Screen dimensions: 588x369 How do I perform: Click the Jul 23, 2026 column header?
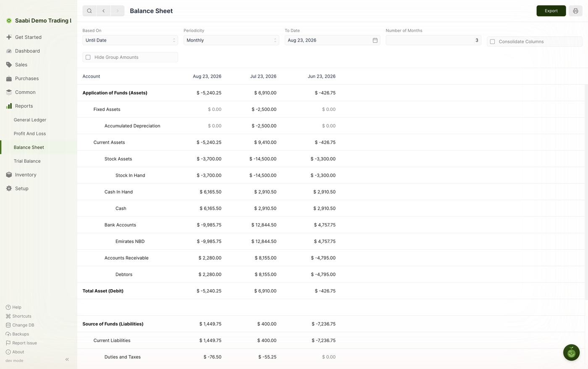coord(263,76)
